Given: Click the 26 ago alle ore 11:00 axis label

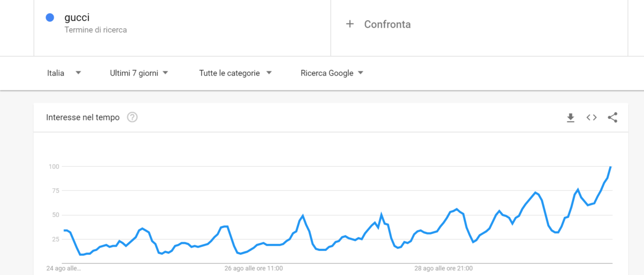Looking at the screenshot, I should pos(254,268).
